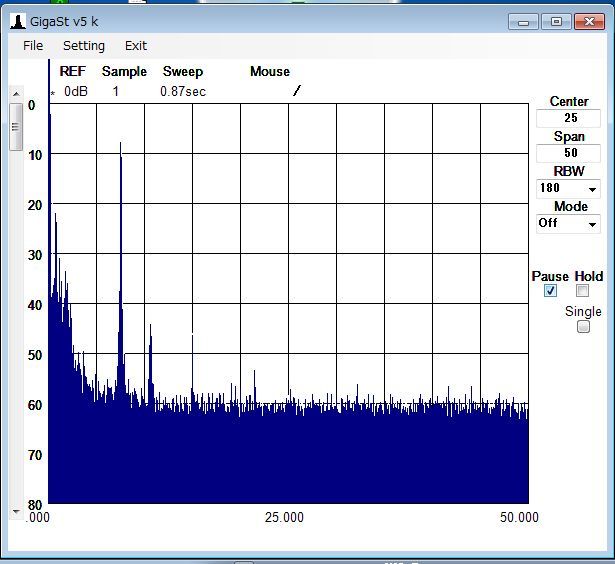Click the GigaSt app icon in title bar
The image size is (615, 564).
pos(18,21)
